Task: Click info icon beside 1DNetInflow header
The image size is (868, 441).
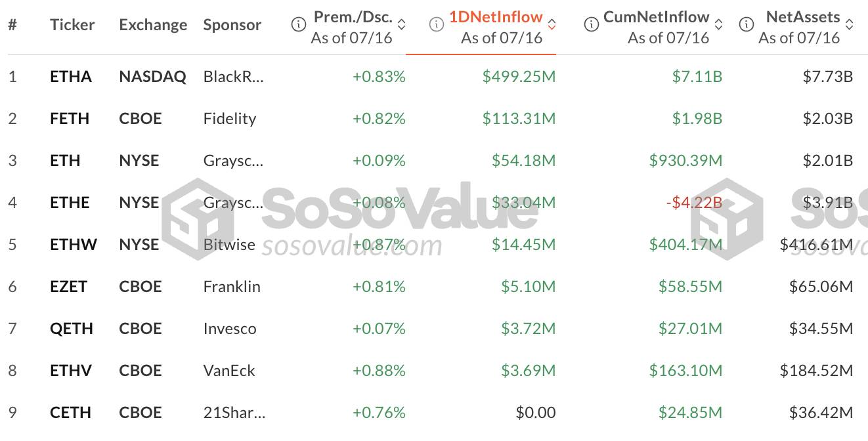Action: (x=436, y=25)
